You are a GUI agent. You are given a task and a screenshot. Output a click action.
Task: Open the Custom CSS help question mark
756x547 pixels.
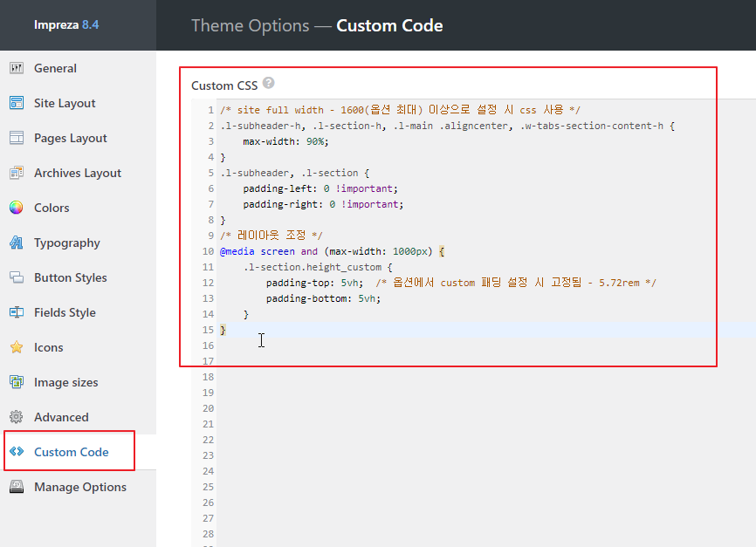(x=269, y=83)
